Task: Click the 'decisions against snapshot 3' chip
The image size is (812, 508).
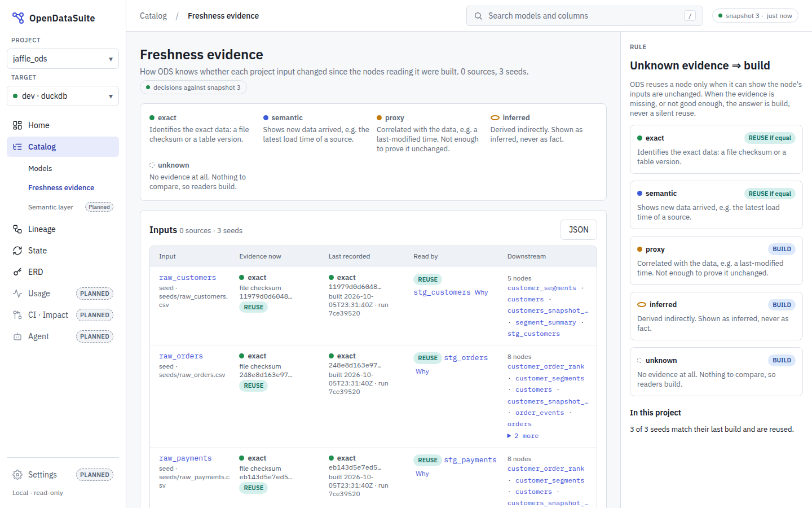Action: 193,87
